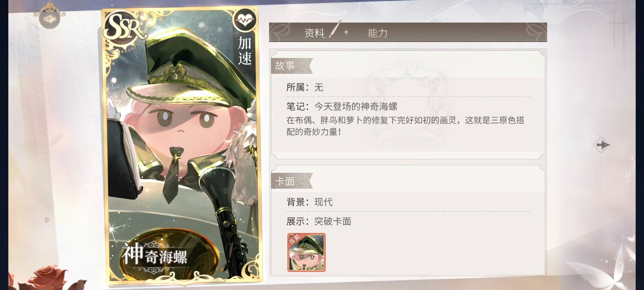Select the 当前 card face thumbnail

[306, 252]
